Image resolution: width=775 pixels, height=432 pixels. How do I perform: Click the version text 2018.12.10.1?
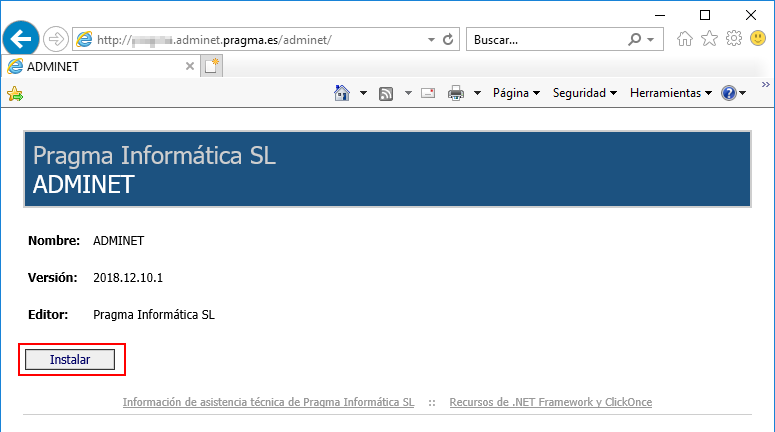[x=128, y=278]
